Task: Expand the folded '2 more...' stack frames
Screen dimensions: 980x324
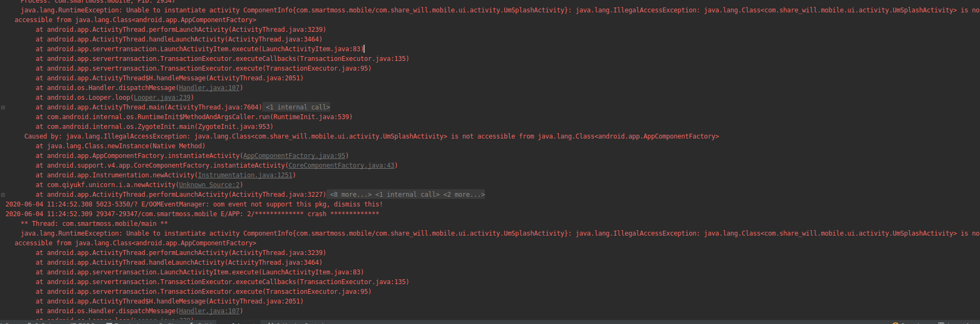Action: pos(464,195)
